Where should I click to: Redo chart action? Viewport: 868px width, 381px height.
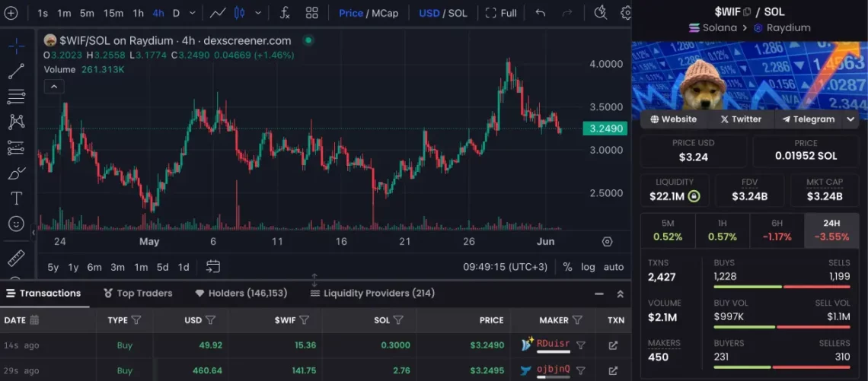coord(566,13)
